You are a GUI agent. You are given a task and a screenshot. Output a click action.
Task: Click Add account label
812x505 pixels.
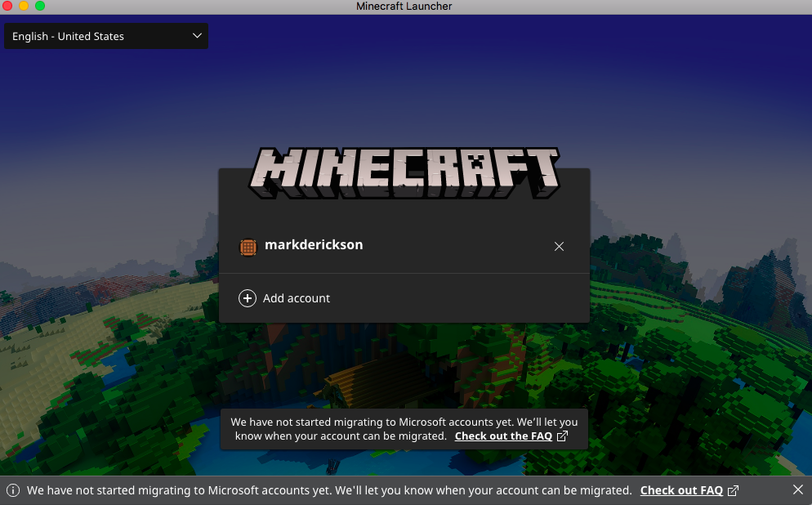tap(297, 298)
